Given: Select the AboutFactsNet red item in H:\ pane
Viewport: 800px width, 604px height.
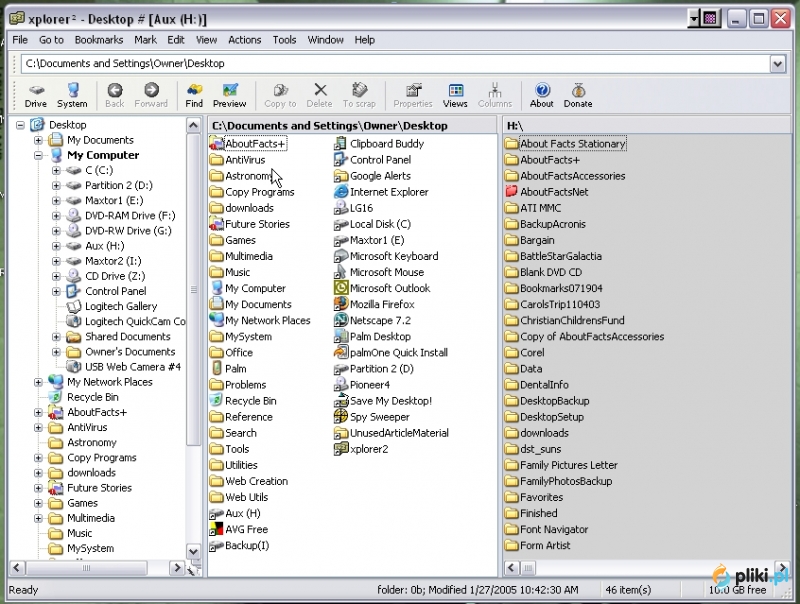Looking at the screenshot, I should pyautogui.click(x=547, y=192).
